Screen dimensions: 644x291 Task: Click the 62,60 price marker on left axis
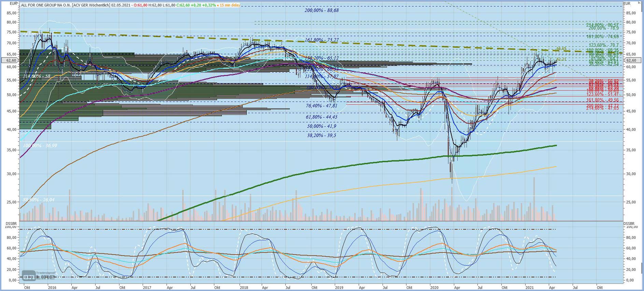click(11, 60)
